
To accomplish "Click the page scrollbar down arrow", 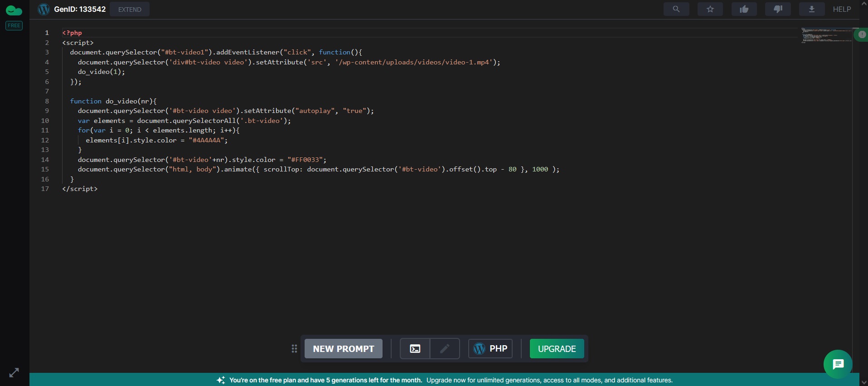I will (863, 382).
